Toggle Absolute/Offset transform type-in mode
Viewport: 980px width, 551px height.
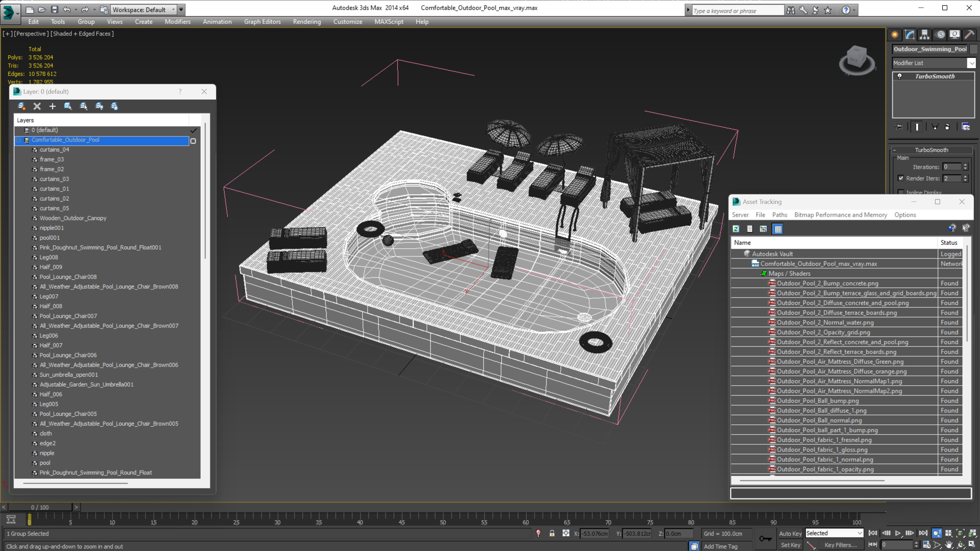pos(566,533)
